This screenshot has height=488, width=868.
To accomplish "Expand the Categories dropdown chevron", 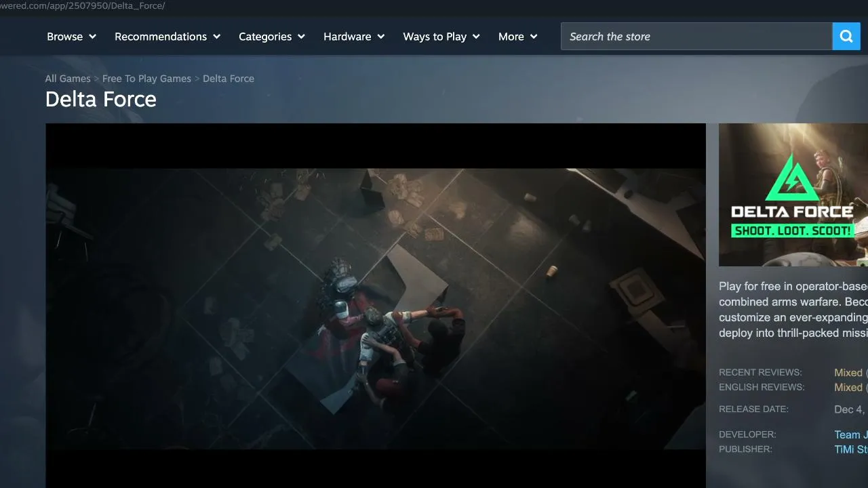I will click(301, 37).
